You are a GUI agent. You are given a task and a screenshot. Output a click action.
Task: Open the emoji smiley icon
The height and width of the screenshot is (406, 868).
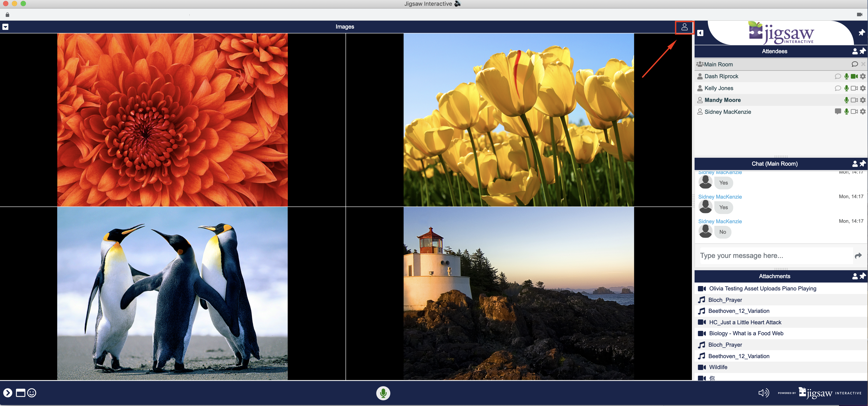pos(32,393)
